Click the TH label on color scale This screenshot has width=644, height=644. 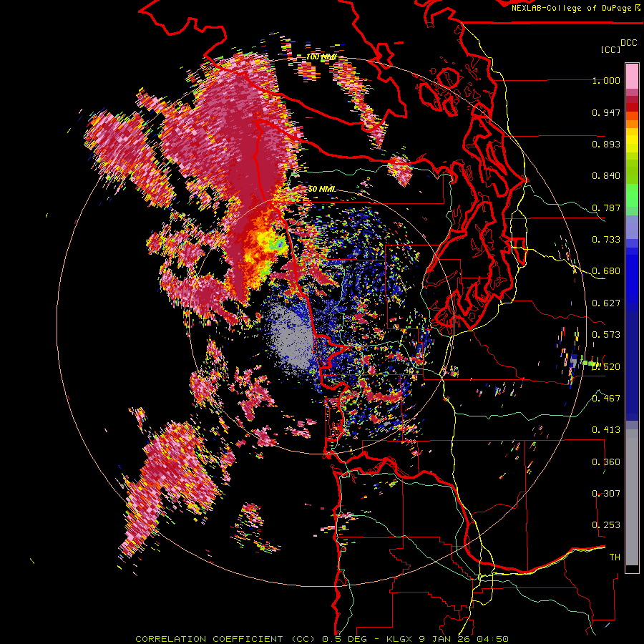click(x=615, y=557)
